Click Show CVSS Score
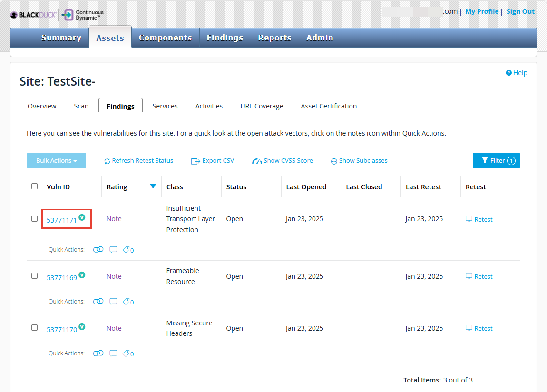 click(282, 161)
